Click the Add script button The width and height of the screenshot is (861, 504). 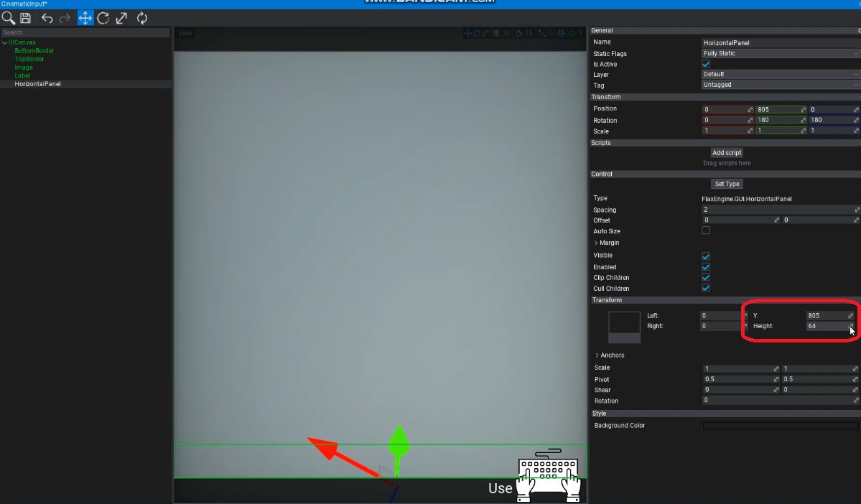tap(727, 153)
